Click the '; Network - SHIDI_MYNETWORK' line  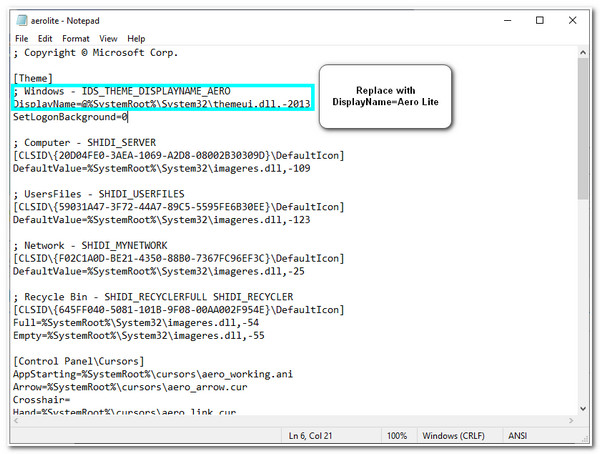[90, 245]
